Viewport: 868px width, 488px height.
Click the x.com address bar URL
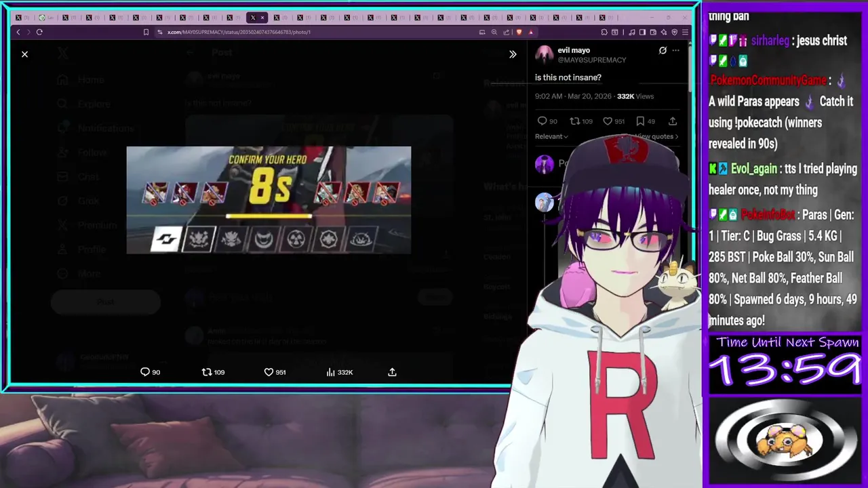239,32
